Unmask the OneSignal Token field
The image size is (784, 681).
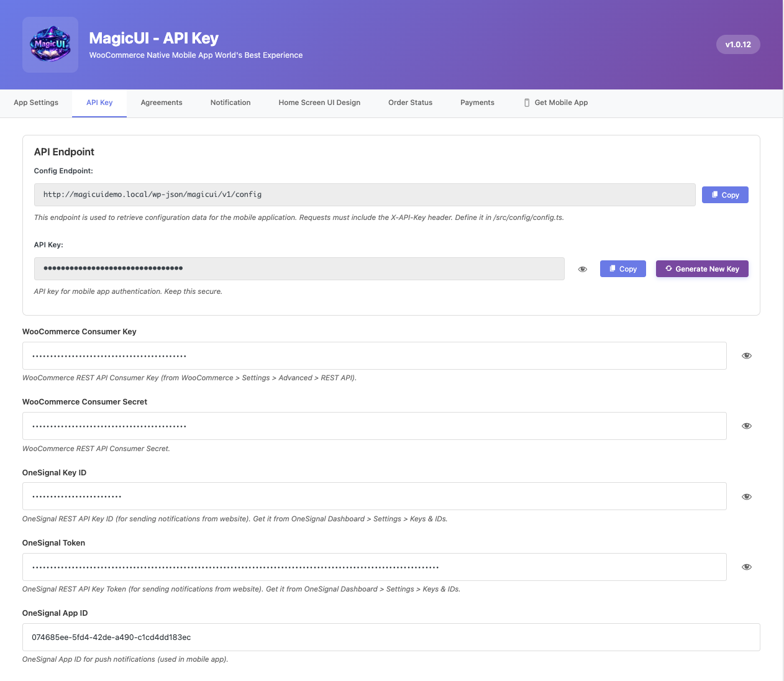coord(747,567)
